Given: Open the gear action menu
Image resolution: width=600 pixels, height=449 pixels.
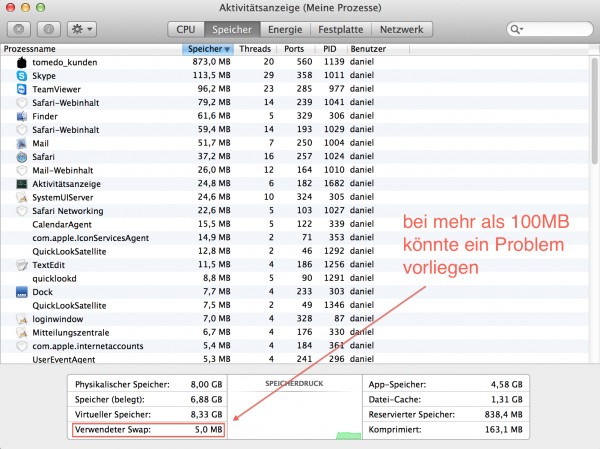Looking at the screenshot, I should pos(82,29).
